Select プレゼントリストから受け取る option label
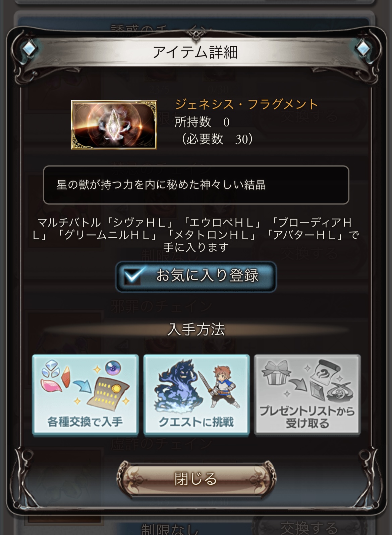The width and height of the screenshot is (392, 535). click(307, 417)
